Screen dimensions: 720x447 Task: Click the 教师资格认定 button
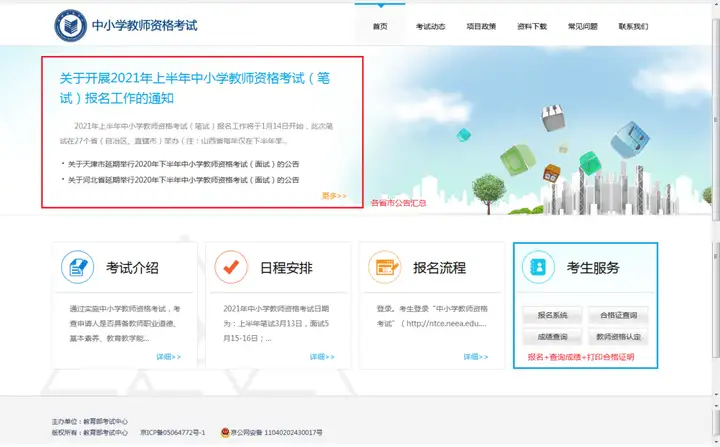tap(619, 337)
